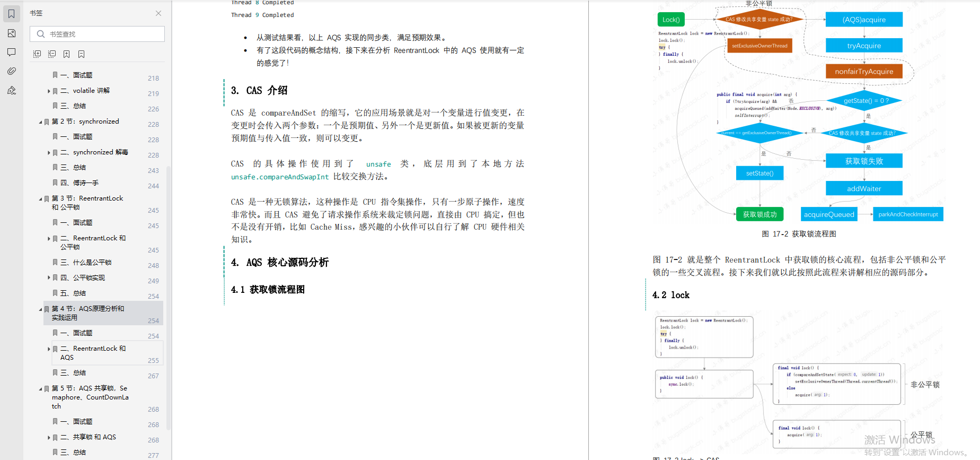Click the green Lock() flowchart node

click(x=670, y=20)
